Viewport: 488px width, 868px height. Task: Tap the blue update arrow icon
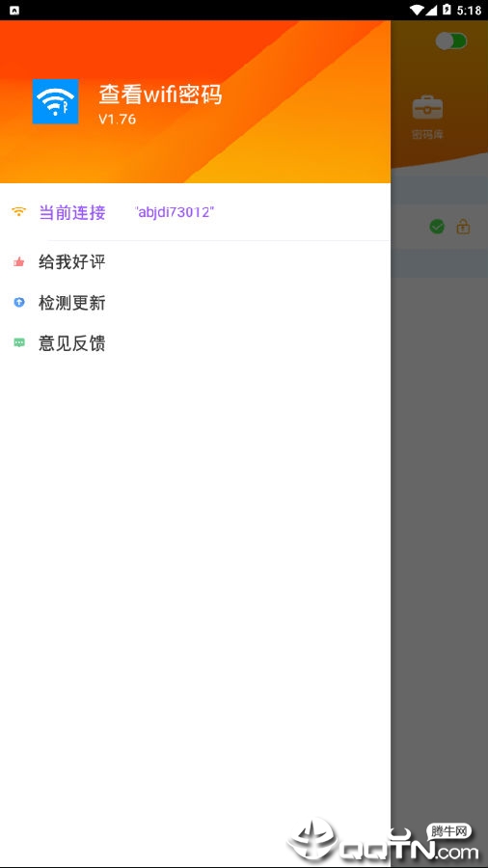[19, 302]
